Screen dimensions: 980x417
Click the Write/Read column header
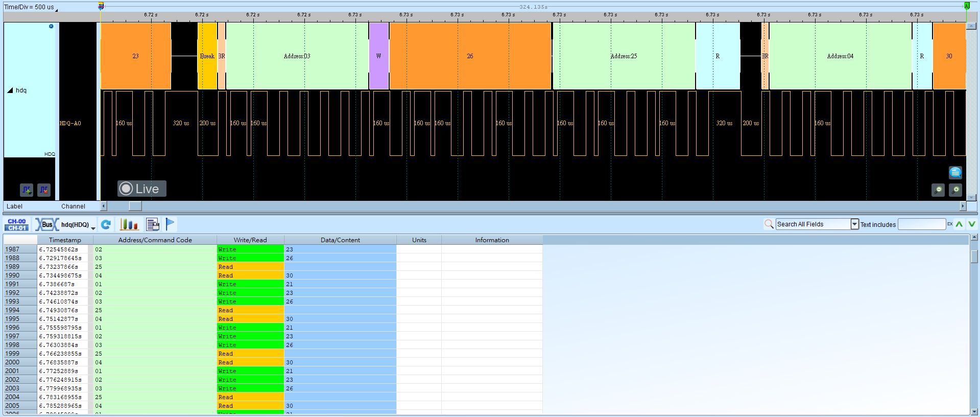coord(250,240)
